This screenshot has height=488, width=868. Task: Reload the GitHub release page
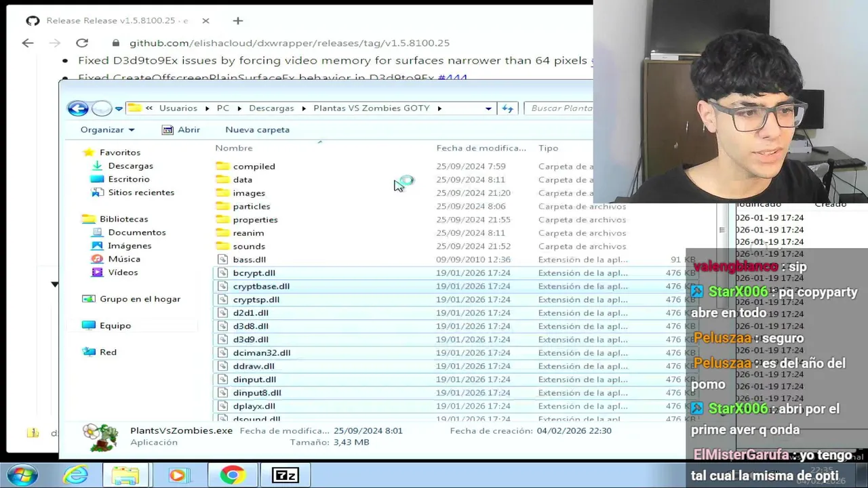click(82, 43)
